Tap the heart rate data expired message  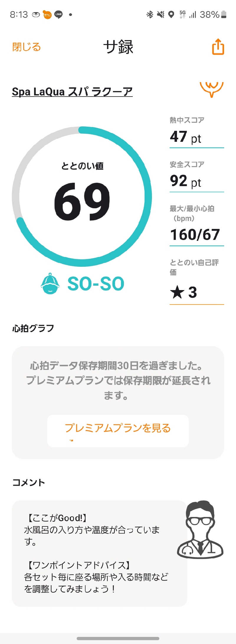pos(118,380)
